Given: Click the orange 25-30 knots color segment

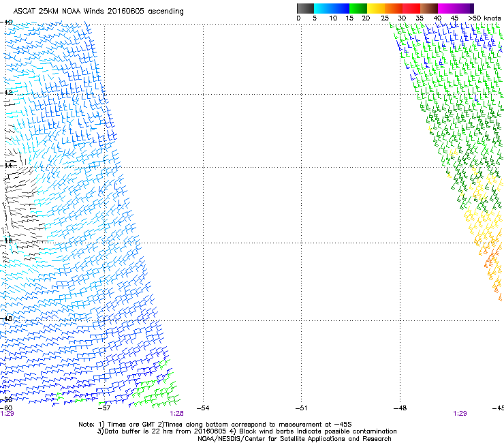Looking at the screenshot, I should click(394, 8).
